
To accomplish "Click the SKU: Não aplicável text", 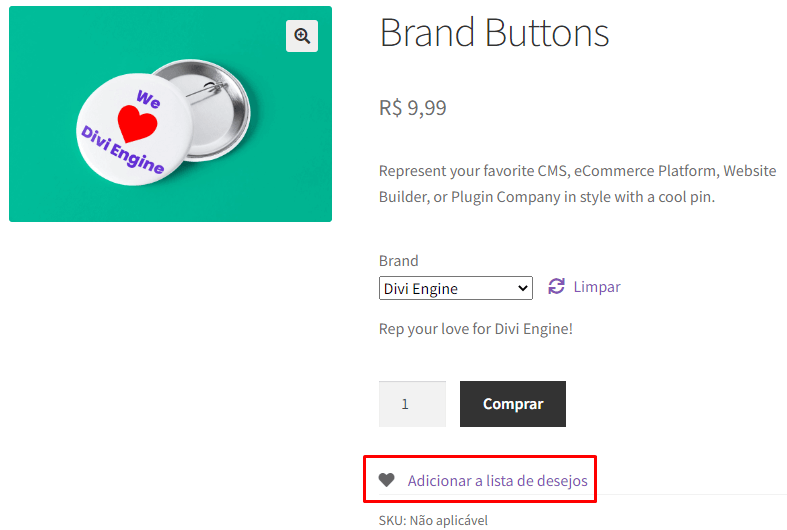I will click(x=433, y=520).
